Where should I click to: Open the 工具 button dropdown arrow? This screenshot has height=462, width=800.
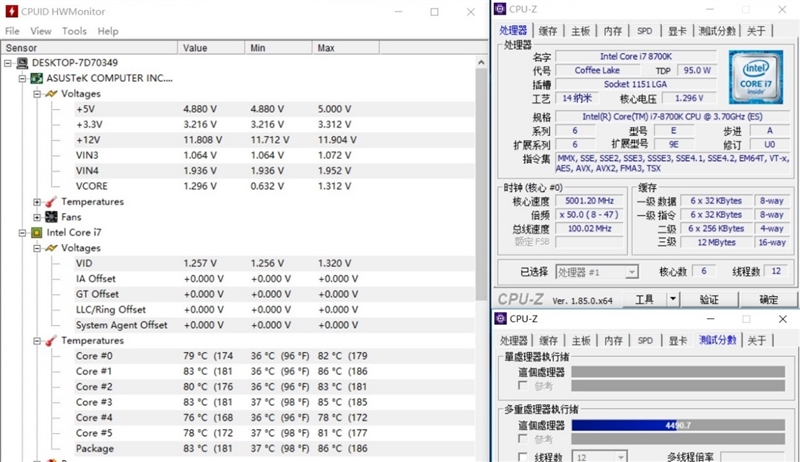(673, 299)
